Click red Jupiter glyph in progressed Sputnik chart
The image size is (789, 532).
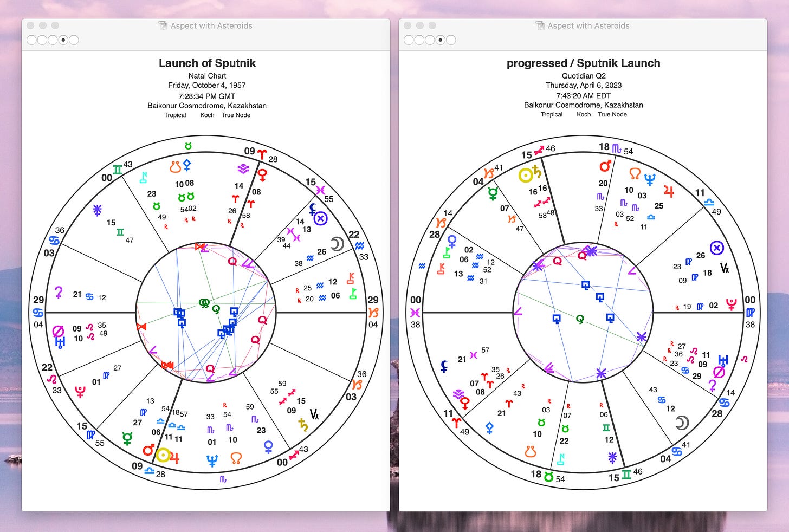coord(669,191)
